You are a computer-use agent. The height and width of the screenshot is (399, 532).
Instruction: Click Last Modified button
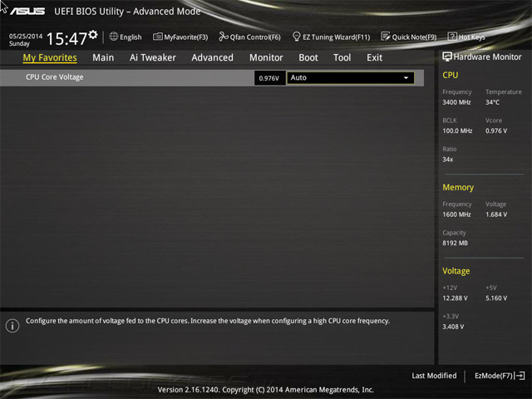tap(434, 376)
